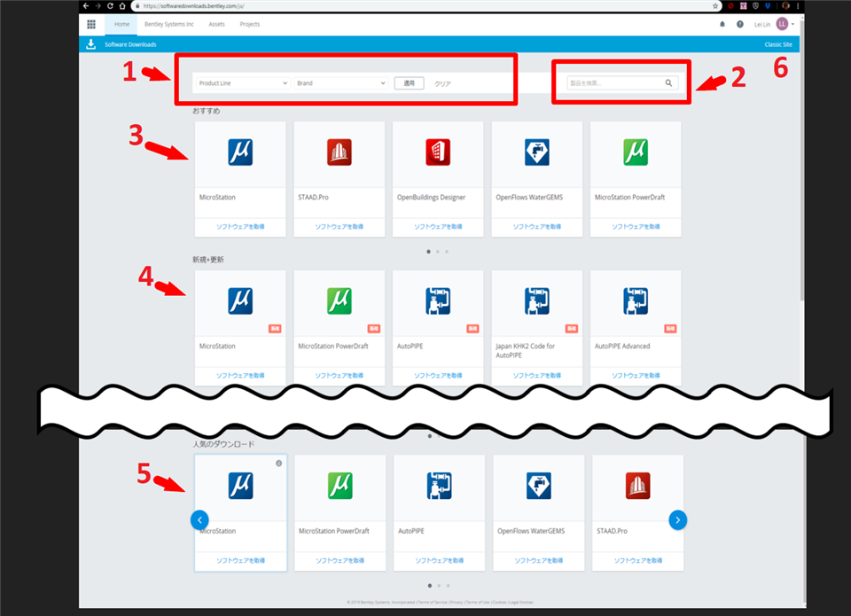Image resolution: width=851 pixels, height=616 pixels.
Task: Click the browser back arrow
Action: (86, 6)
